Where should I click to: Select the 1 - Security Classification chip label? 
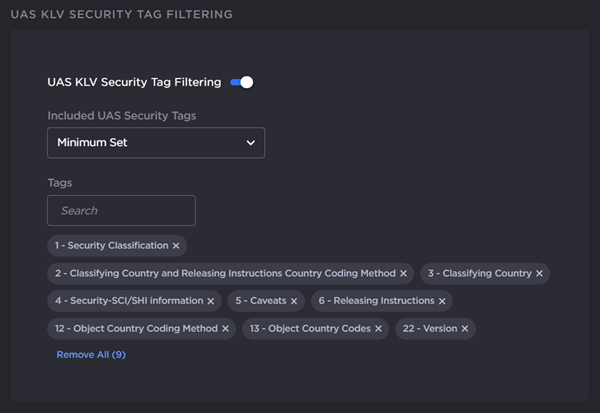point(111,246)
